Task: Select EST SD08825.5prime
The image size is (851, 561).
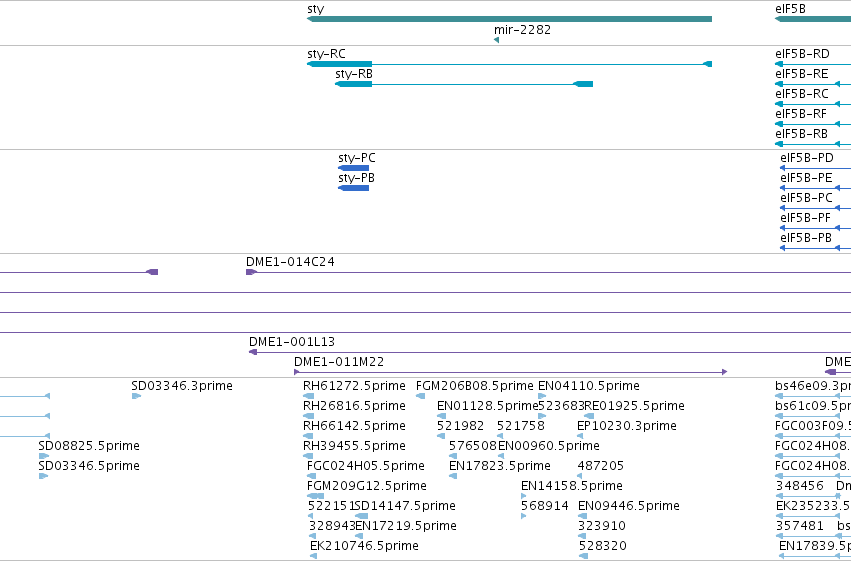Action: tap(89, 446)
